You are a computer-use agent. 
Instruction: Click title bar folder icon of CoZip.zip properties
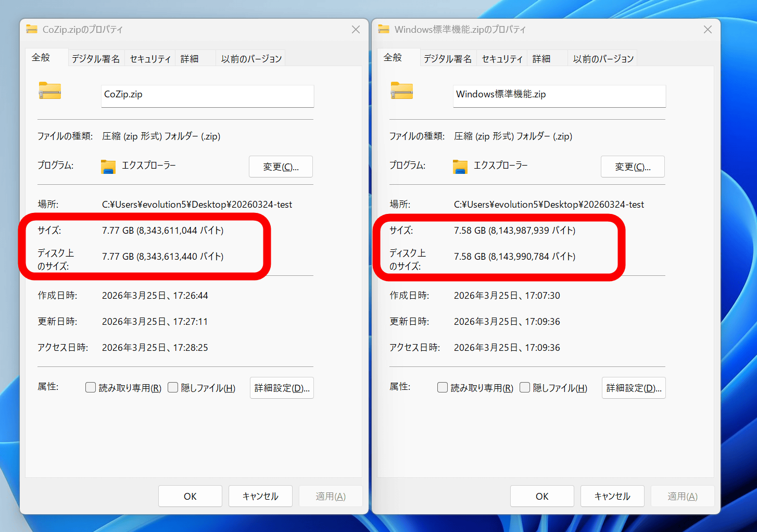[x=32, y=30]
